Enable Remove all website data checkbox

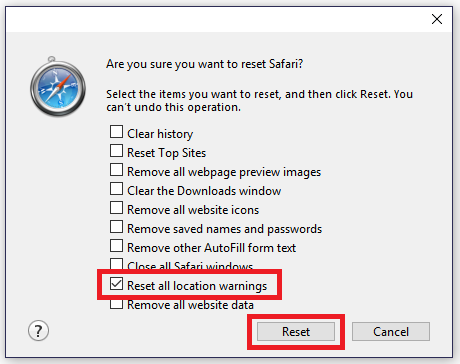[116, 304]
